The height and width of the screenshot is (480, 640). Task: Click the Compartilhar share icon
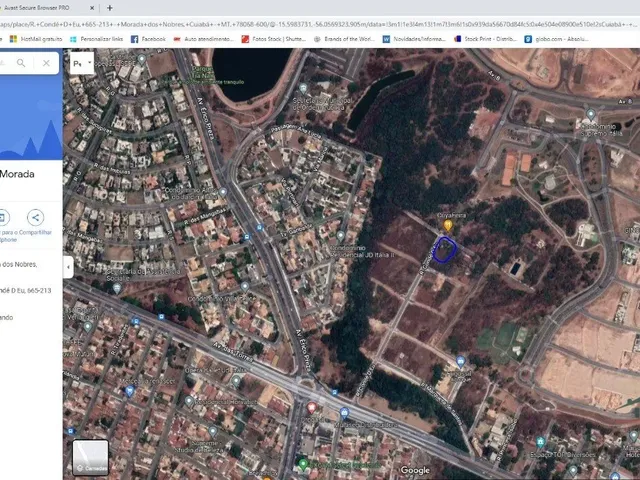tap(36, 218)
